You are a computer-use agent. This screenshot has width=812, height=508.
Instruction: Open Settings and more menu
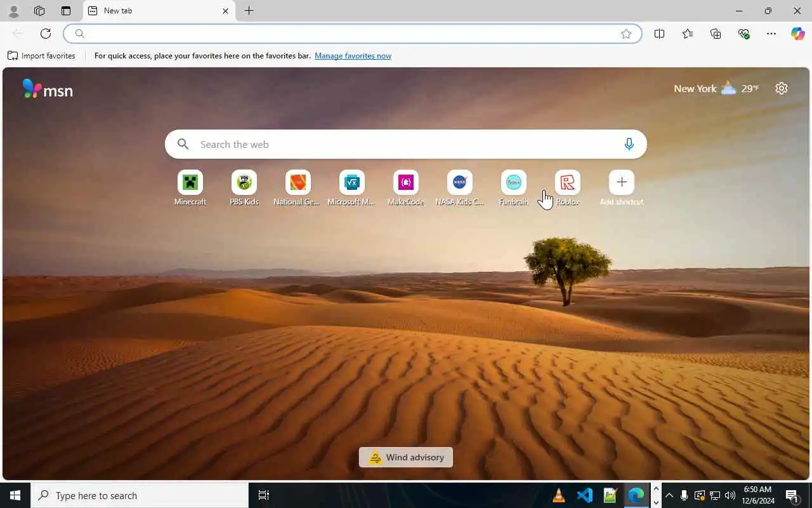click(771, 34)
